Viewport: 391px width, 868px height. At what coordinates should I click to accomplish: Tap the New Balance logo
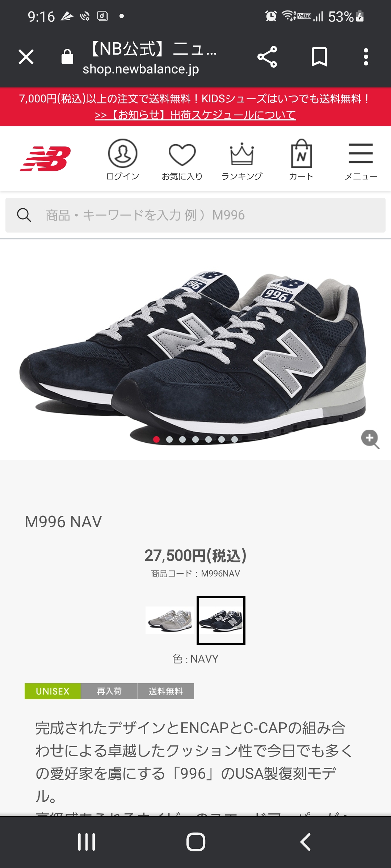(45, 158)
